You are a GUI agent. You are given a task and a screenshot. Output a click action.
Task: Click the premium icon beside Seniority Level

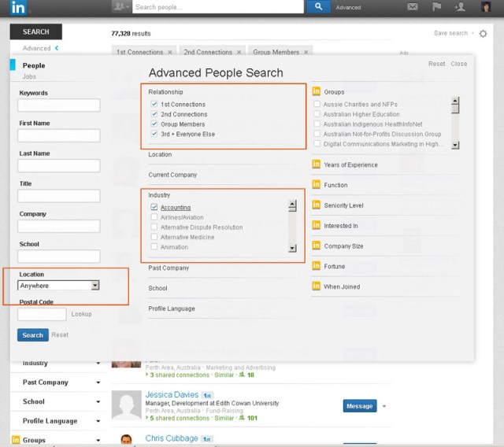pyautogui.click(x=317, y=205)
